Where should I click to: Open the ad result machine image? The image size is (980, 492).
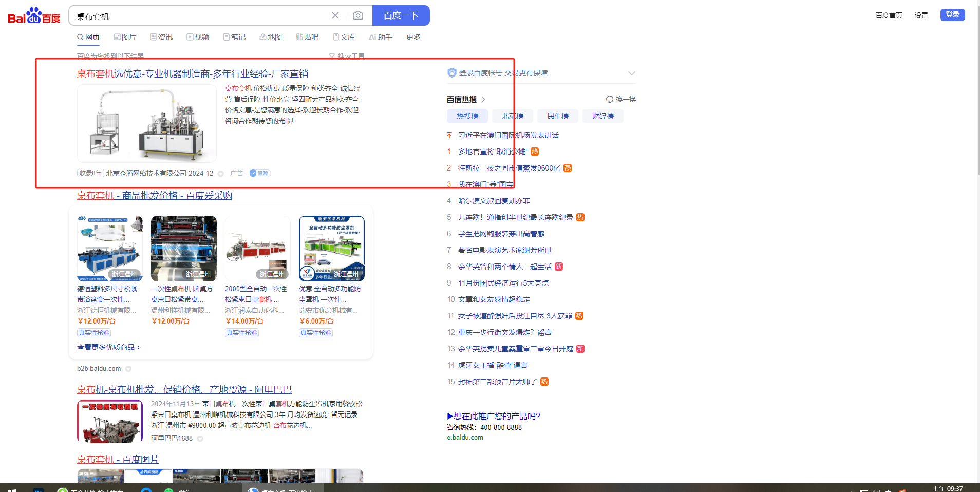(x=147, y=124)
